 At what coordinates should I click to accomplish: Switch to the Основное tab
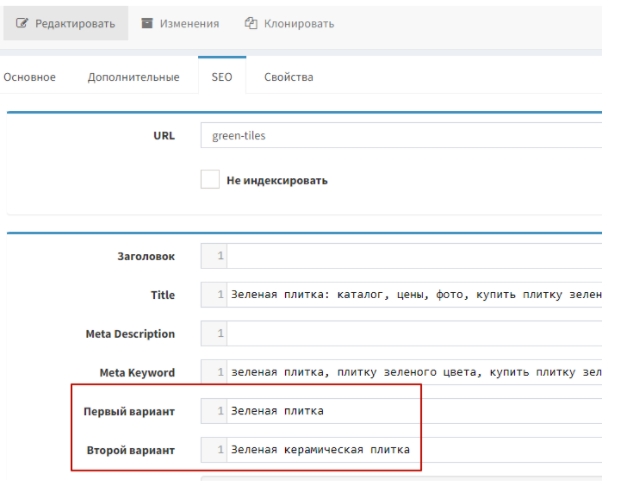point(29,77)
